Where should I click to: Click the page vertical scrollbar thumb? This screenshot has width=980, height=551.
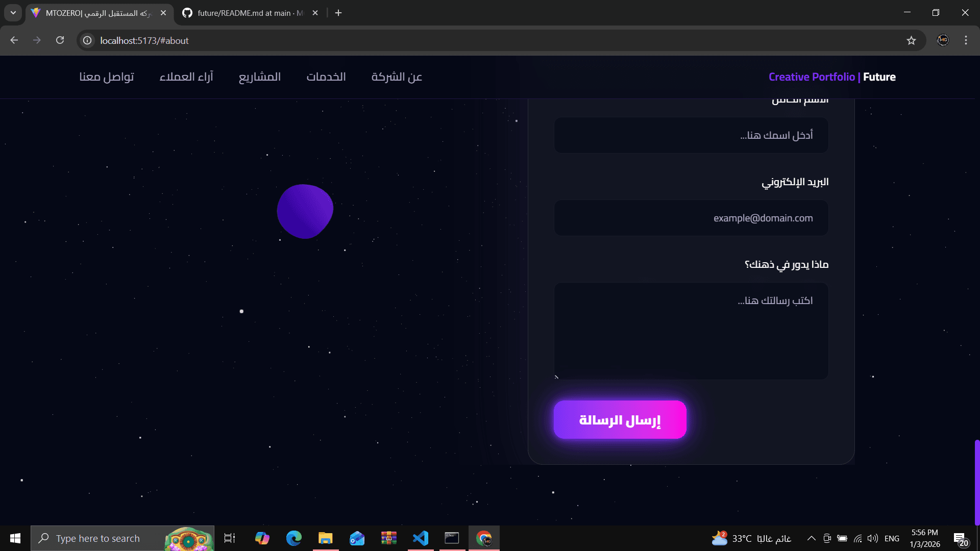[x=977, y=482]
